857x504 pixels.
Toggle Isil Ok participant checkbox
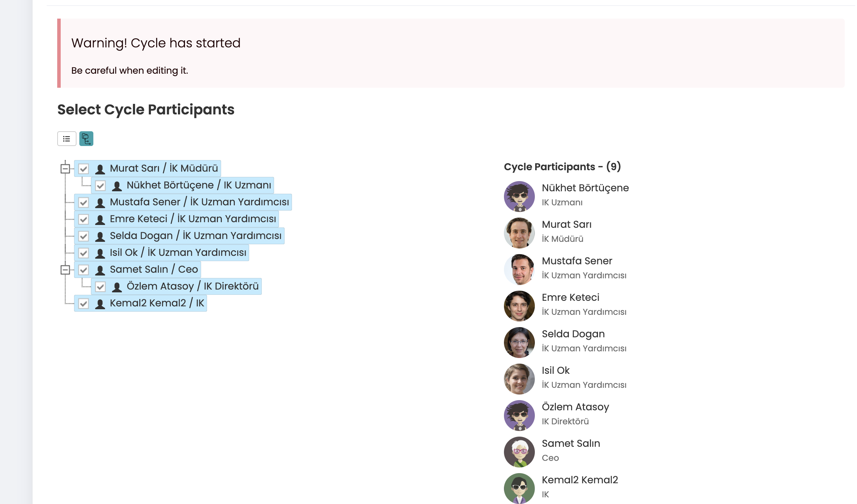[84, 253]
